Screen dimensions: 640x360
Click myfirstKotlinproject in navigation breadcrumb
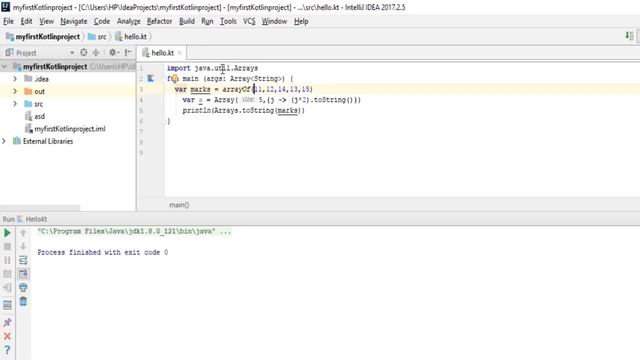pos(43,36)
